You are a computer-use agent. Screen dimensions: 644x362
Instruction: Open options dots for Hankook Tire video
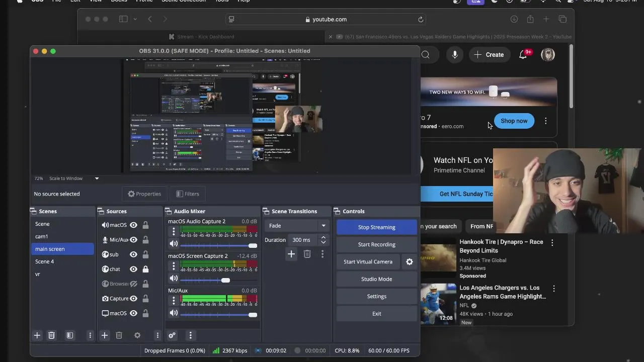[552, 242]
